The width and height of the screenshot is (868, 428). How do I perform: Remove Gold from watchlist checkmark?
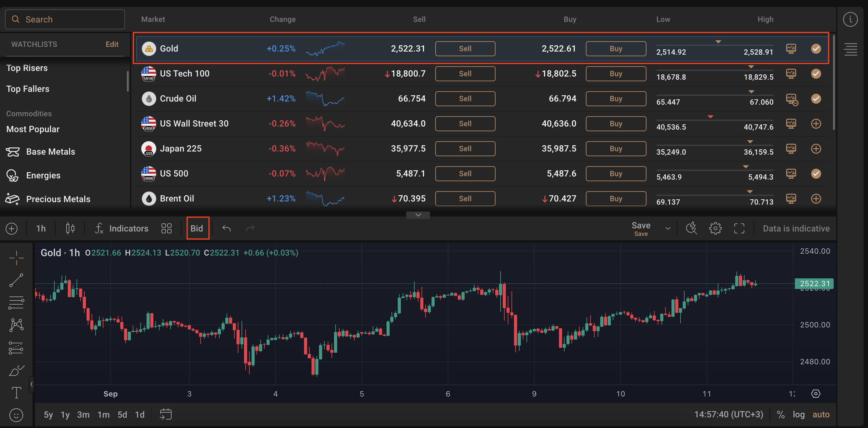pos(816,49)
